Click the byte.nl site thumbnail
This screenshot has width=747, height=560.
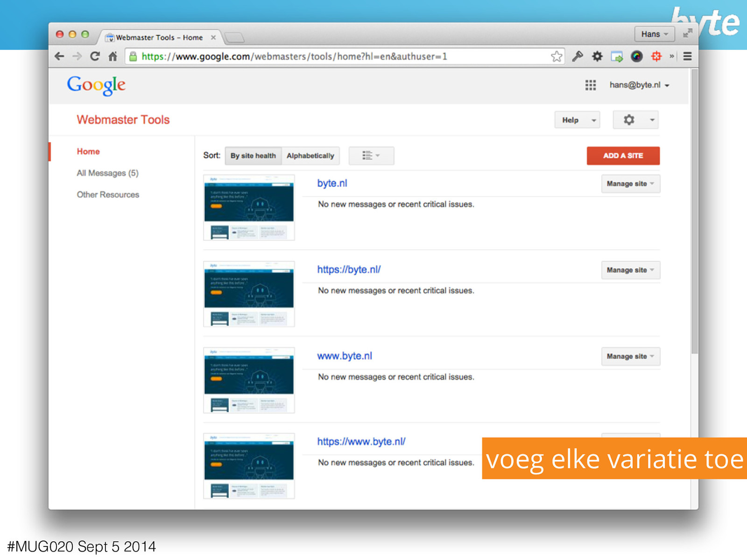(x=249, y=208)
